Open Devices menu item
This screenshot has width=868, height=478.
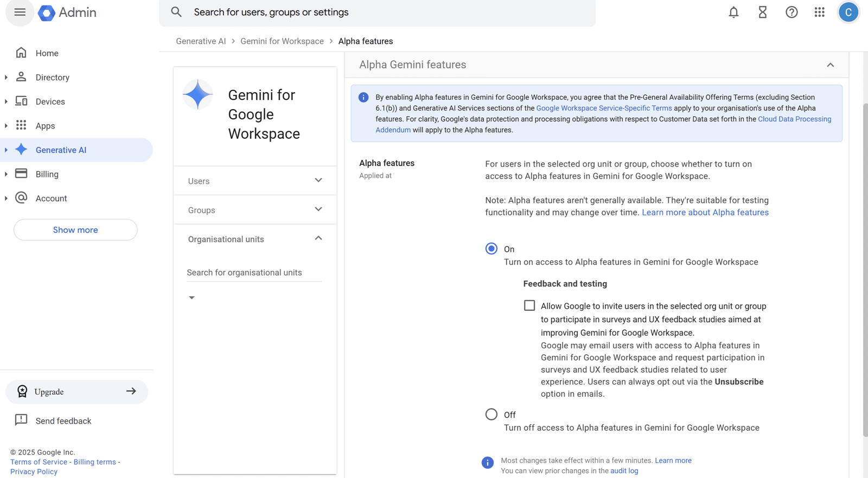click(x=50, y=101)
